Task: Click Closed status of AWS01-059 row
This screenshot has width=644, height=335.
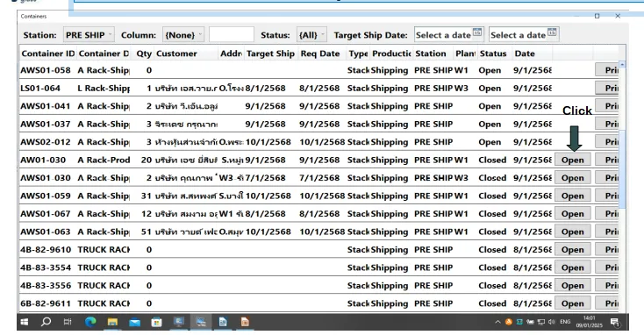Action: (x=492, y=196)
